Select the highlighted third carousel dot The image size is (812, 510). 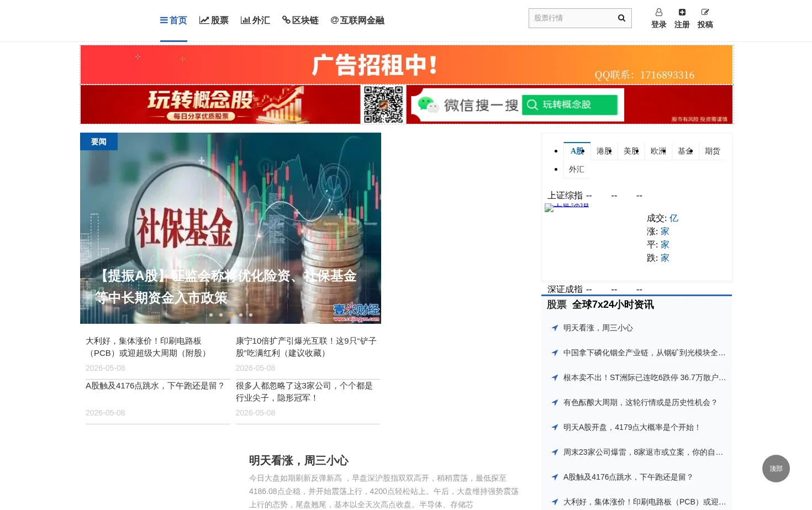231,315
